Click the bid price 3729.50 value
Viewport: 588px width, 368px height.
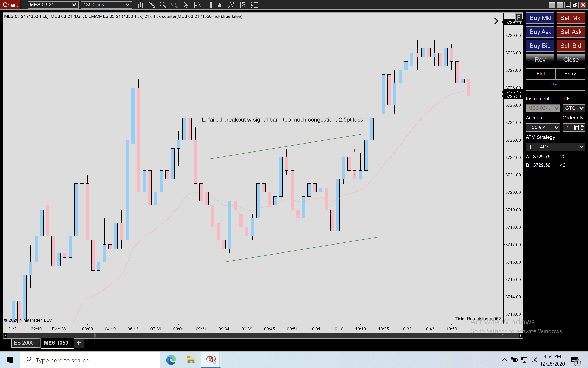(x=542, y=165)
